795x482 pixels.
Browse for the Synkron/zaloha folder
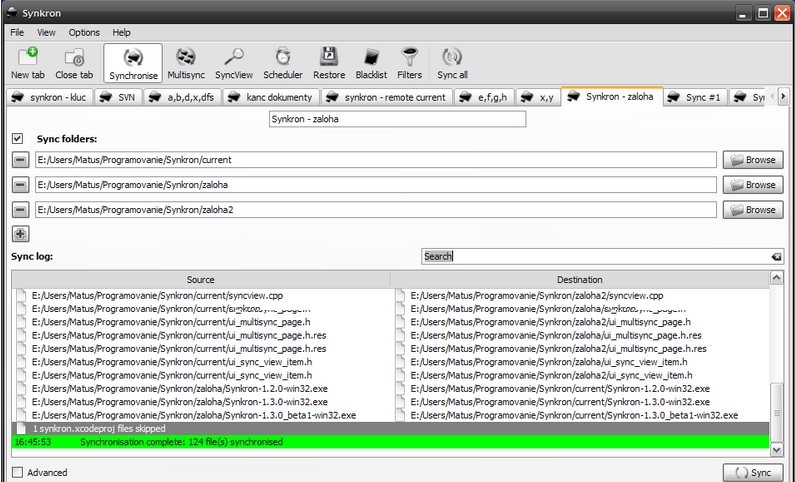pos(753,184)
